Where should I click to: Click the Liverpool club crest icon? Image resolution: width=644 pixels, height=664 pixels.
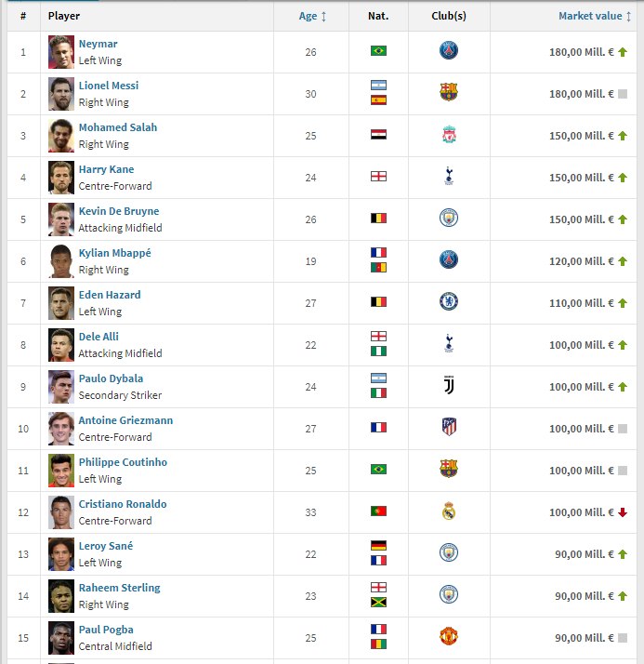point(449,135)
